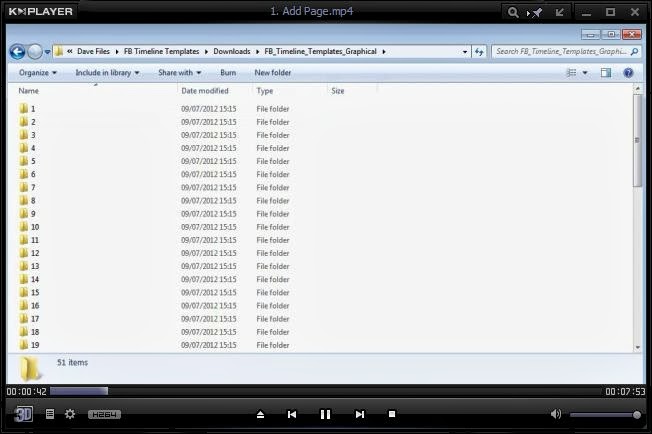652x434 pixels.
Task: Click the New folder button
Action: (272, 73)
